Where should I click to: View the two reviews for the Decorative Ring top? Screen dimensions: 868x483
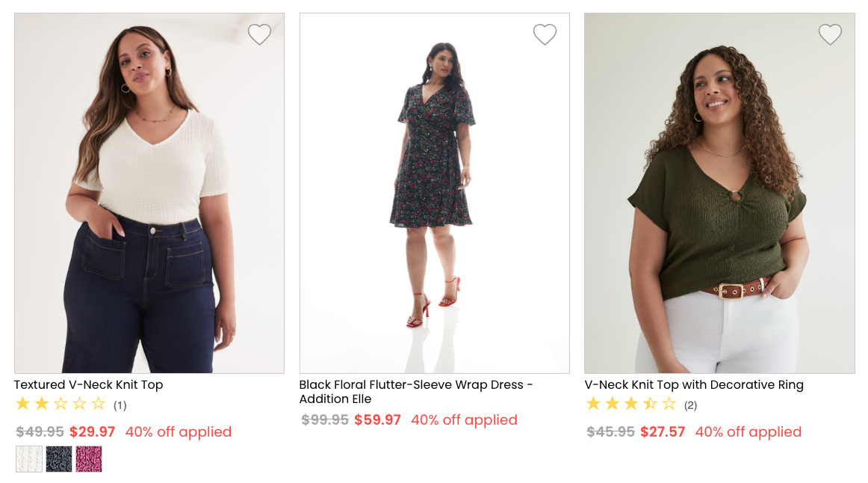pyautogui.click(x=690, y=404)
